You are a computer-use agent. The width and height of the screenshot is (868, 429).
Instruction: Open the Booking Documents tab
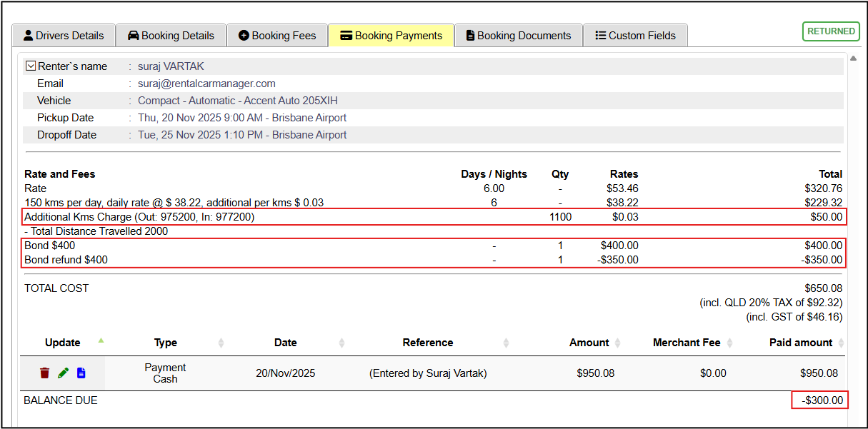(x=518, y=36)
